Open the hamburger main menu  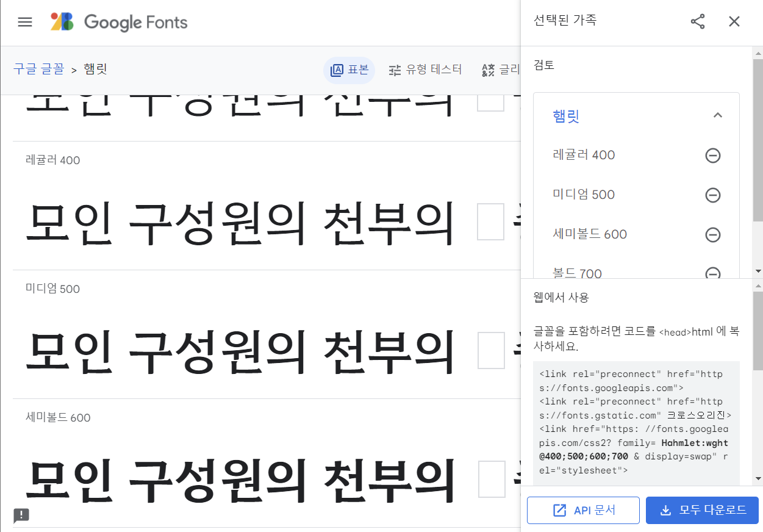24,22
